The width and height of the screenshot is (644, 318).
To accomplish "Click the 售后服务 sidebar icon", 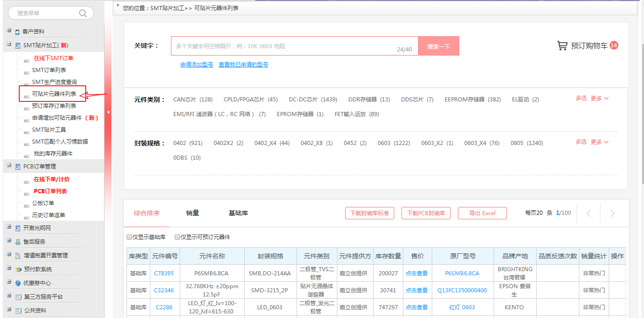I will click(17, 242).
